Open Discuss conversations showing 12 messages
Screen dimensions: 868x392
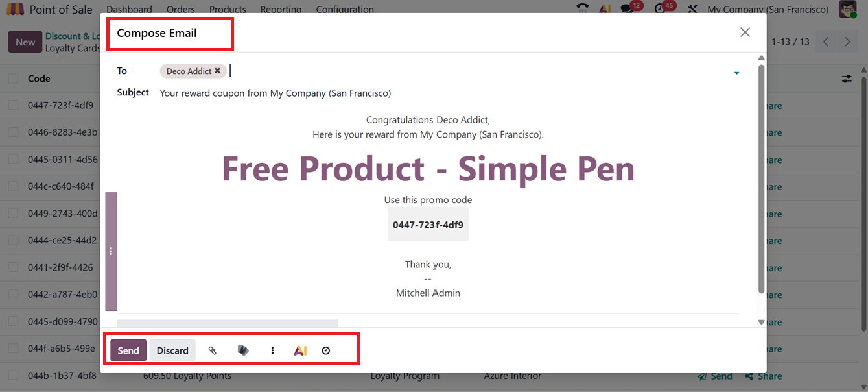626,8
